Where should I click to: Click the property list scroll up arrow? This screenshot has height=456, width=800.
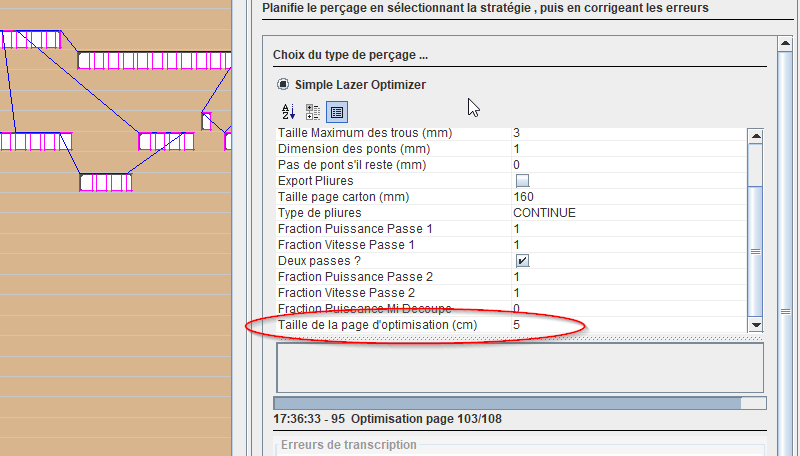[x=756, y=136]
